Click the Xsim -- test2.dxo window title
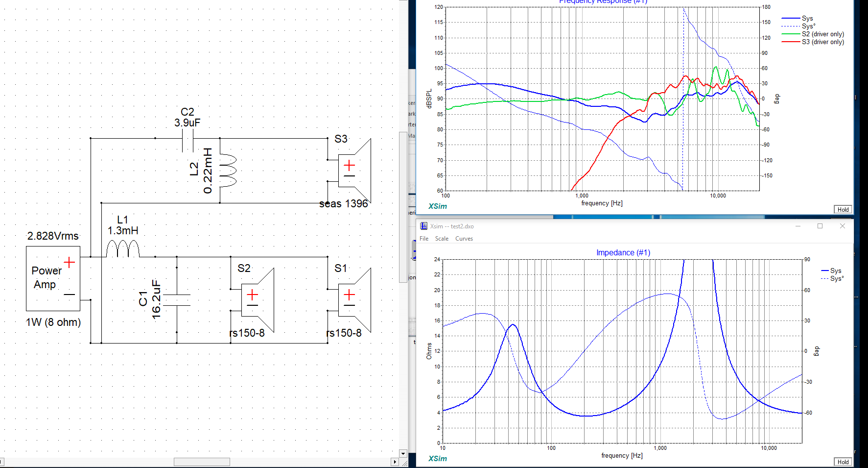This screenshot has width=868, height=468. 452,226
